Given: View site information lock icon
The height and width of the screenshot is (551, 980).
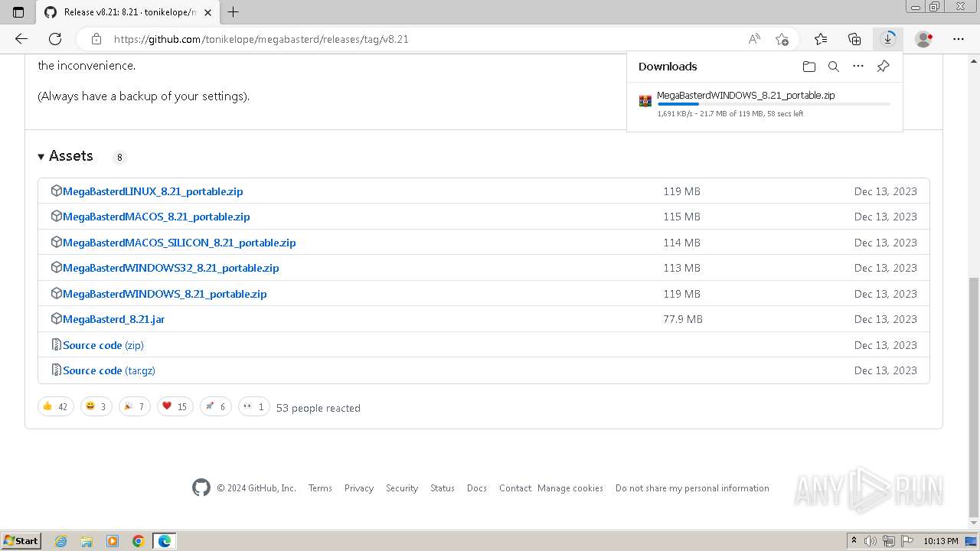Looking at the screenshot, I should [96, 39].
